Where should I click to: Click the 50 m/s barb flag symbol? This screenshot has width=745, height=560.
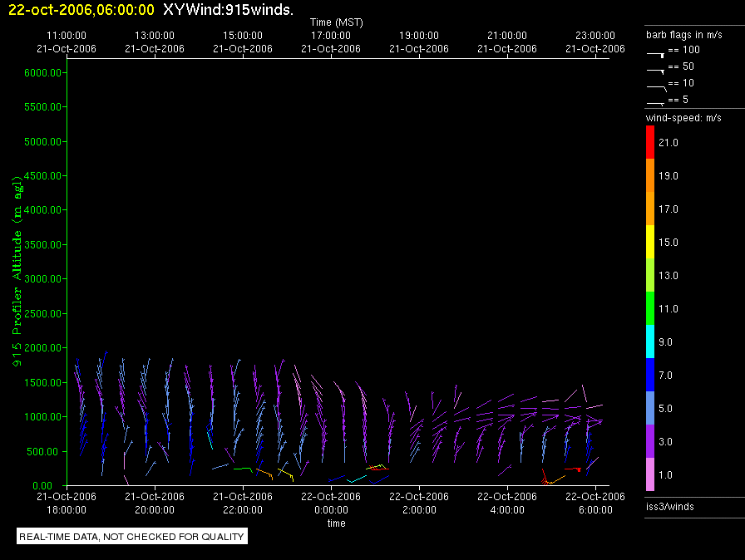pos(656,69)
